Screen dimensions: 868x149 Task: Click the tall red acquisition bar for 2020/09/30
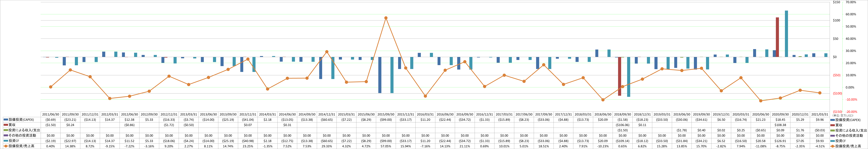pos(777,37)
